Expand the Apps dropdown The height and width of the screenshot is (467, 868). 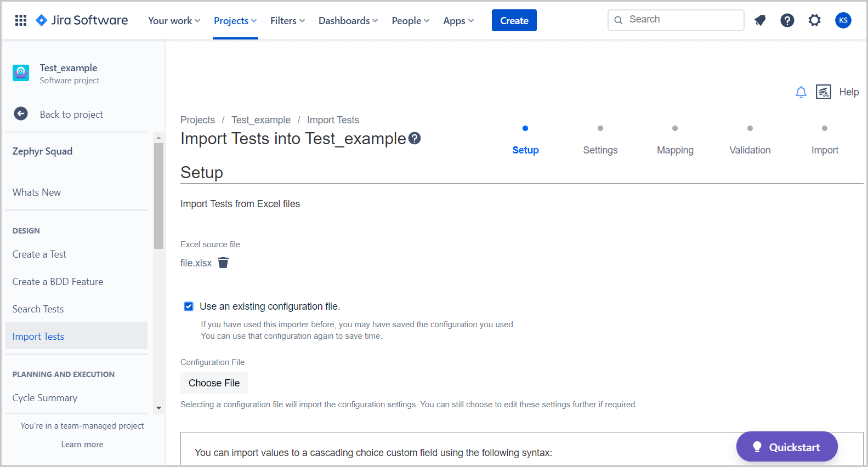coord(458,20)
